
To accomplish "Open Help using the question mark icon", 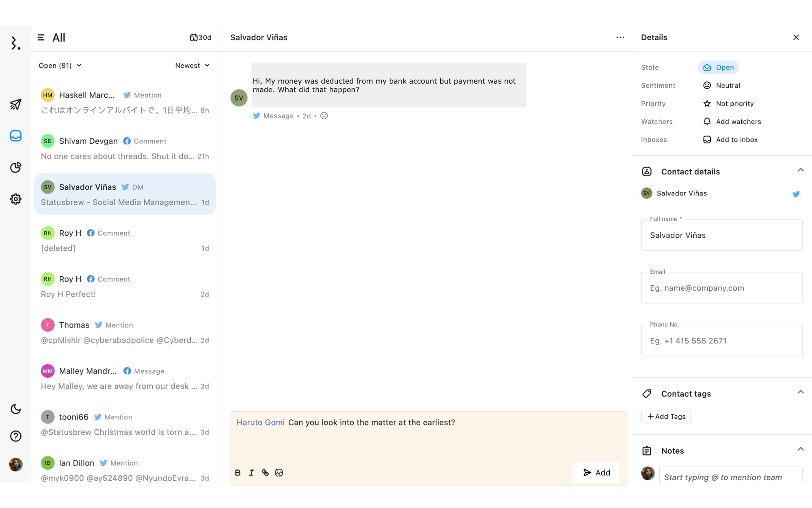I will click(15, 436).
